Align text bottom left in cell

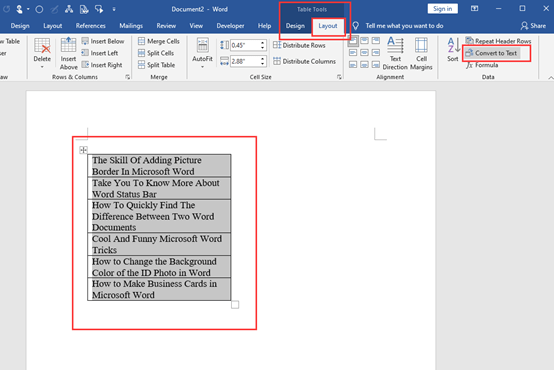[353, 64]
